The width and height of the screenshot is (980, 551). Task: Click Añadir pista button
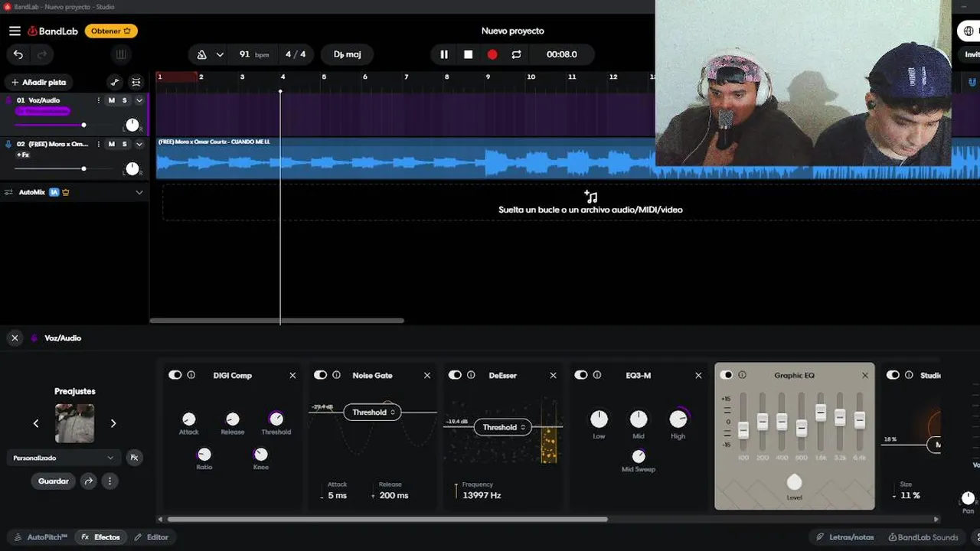click(x=39, y=82)
